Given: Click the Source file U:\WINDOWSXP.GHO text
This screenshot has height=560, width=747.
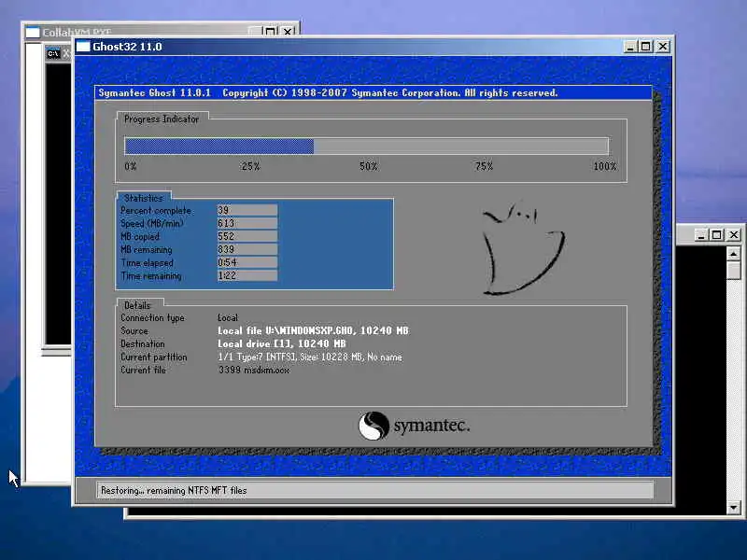Looking at the screenshot, I should point(313,330).
